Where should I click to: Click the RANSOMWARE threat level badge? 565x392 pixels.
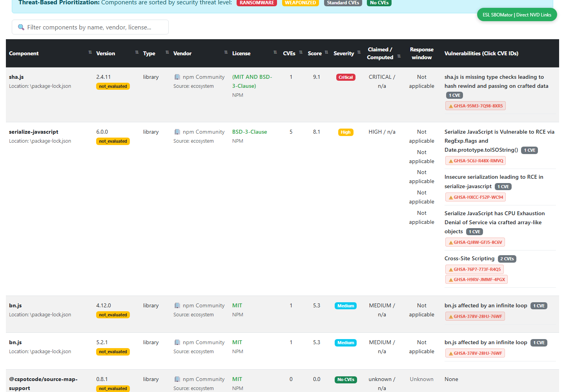pos(257,3)
